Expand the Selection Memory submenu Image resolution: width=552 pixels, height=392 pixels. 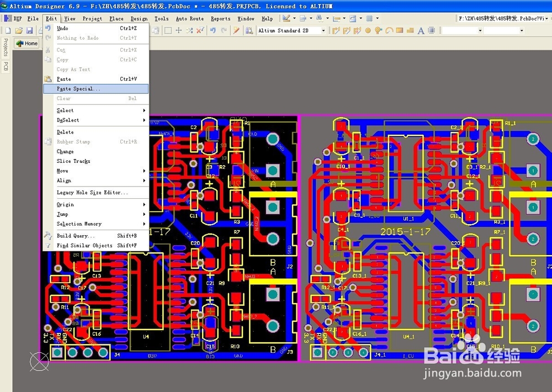point(95,224)
